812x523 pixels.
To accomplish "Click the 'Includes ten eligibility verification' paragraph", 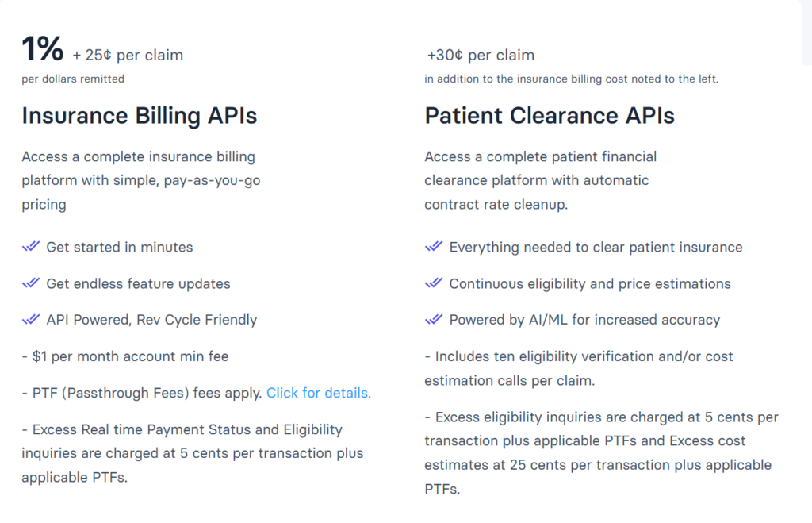I will tap(578, 368).
